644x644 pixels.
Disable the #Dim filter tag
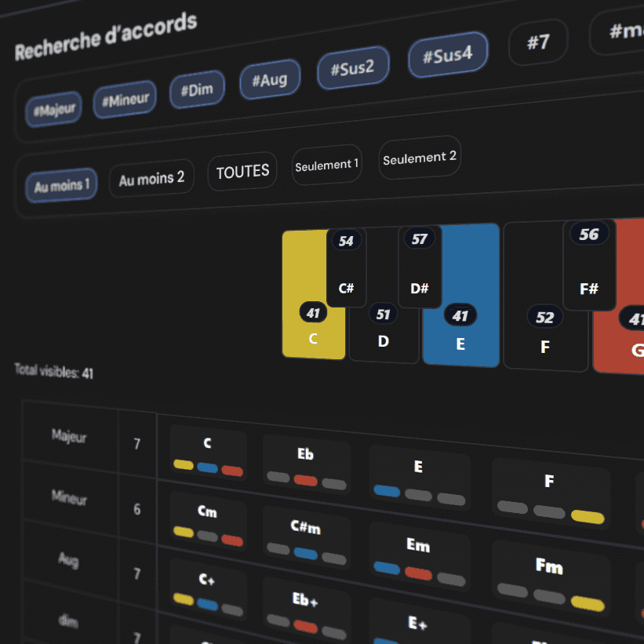197,89
